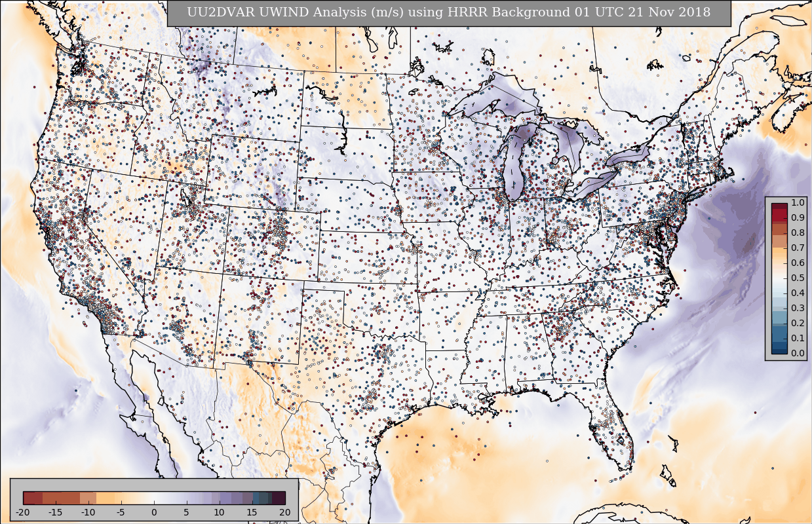This screenshot has height=524, width=812.
Task: Click the "15" label on the horizontal colorbar
Action: pos(252,512)
